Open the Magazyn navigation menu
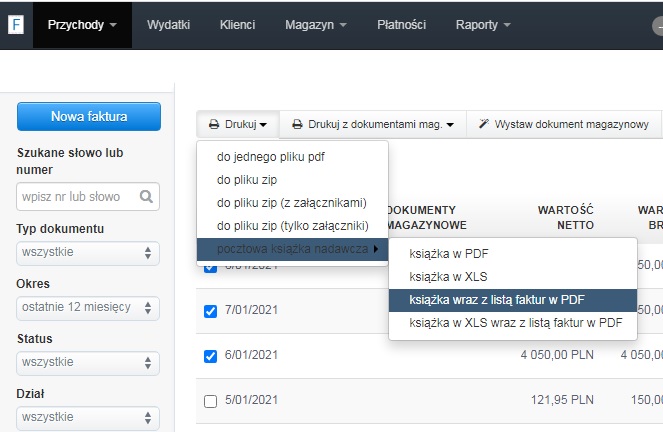 coord(315,24)
